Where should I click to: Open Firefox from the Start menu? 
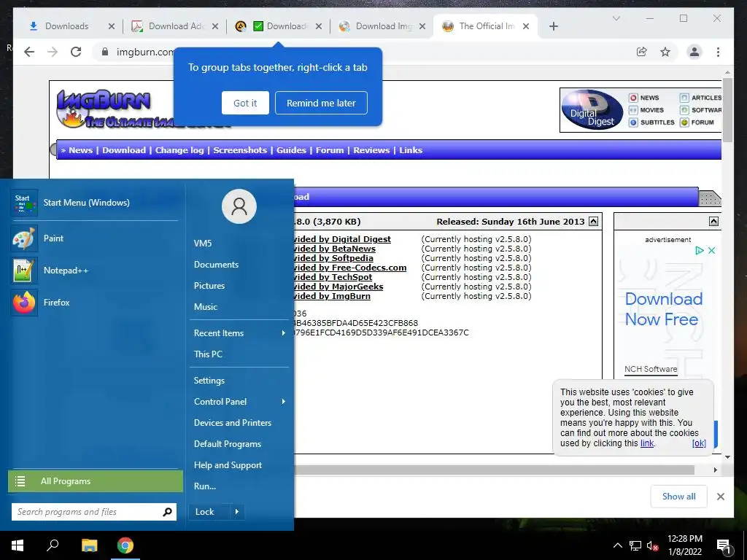click(x=94, y=303)
